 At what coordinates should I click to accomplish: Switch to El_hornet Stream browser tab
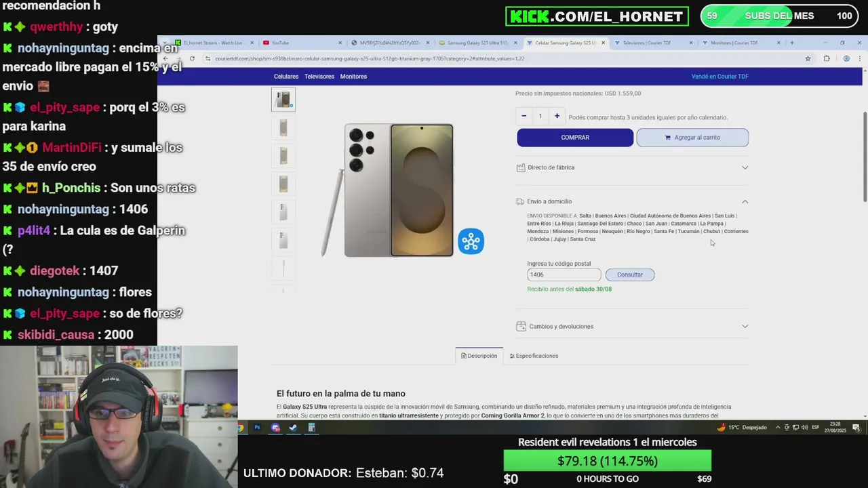coord(214,43)
